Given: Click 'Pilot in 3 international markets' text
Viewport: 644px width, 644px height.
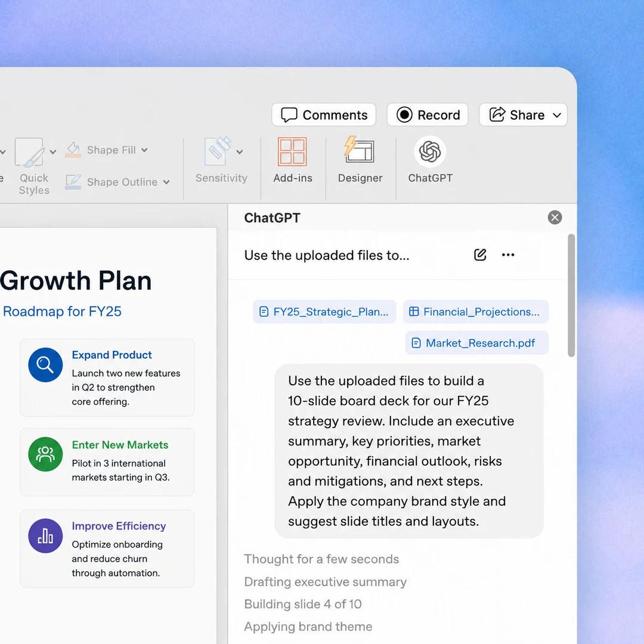Looking at the screenshot, I should click(x=120, y=470).
